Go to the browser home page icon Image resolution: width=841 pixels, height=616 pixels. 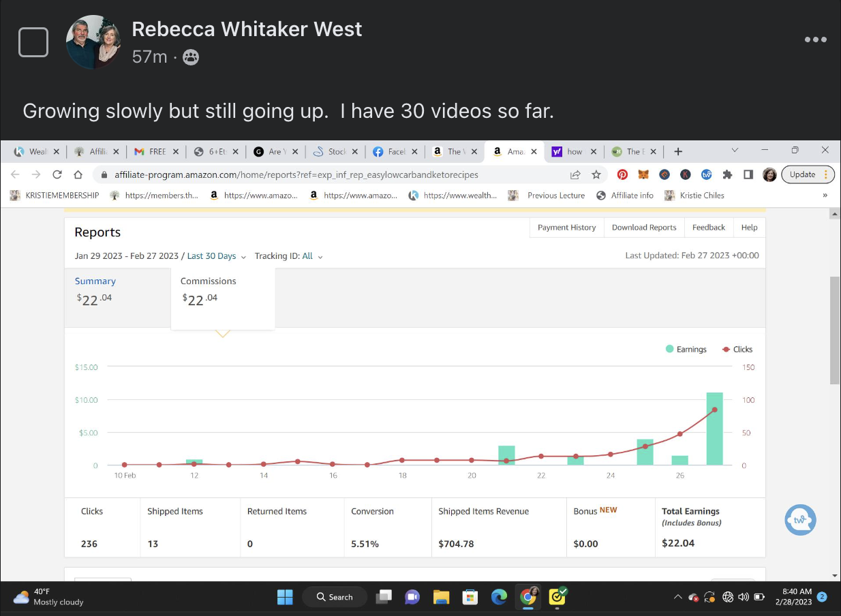pos(78,174)
